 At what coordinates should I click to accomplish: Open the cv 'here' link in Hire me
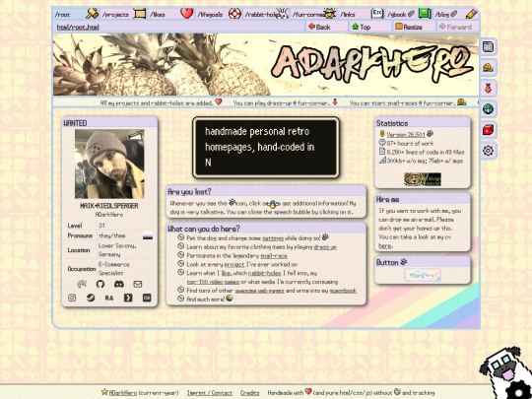[x=385, y=245]
